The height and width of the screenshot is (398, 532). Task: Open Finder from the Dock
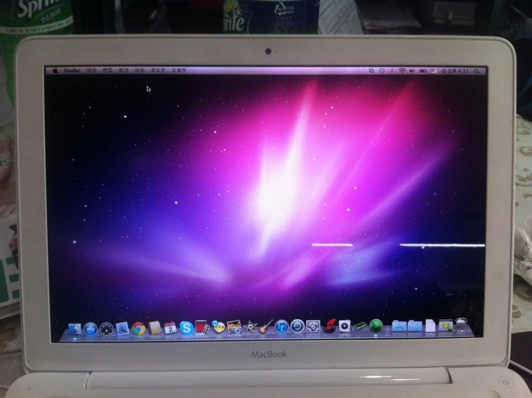coord(74,328)
